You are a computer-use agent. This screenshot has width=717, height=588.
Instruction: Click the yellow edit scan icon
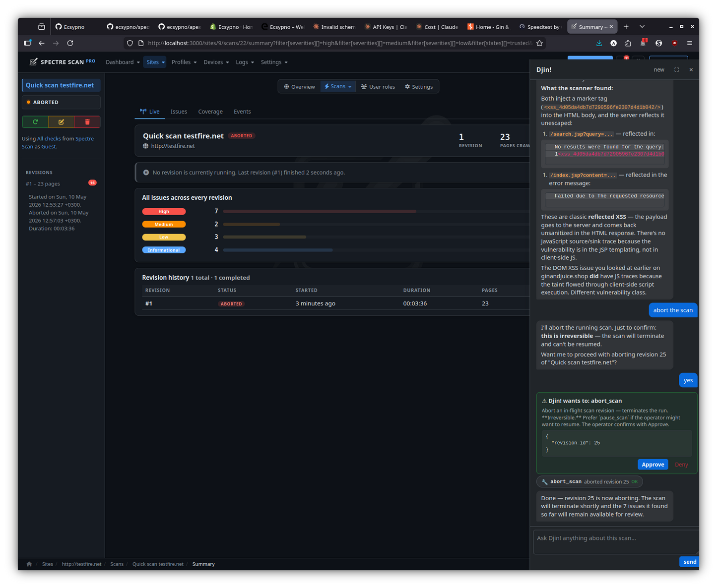(x=61, y=121)
